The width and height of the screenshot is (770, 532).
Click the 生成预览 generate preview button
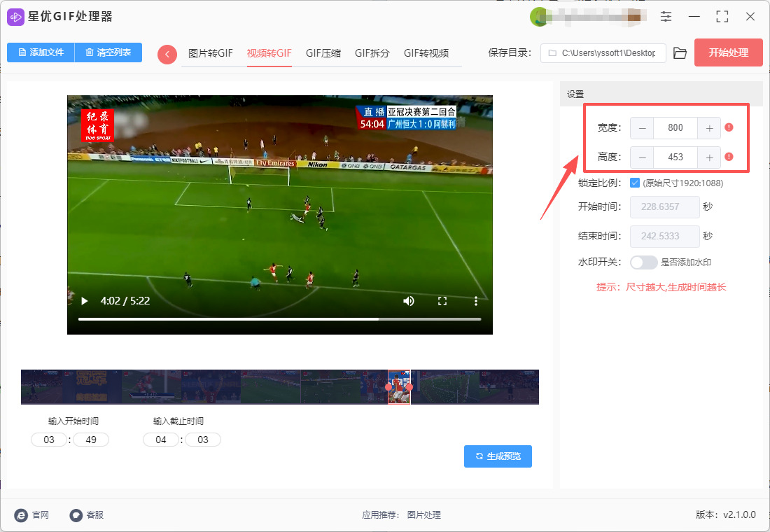498,456
